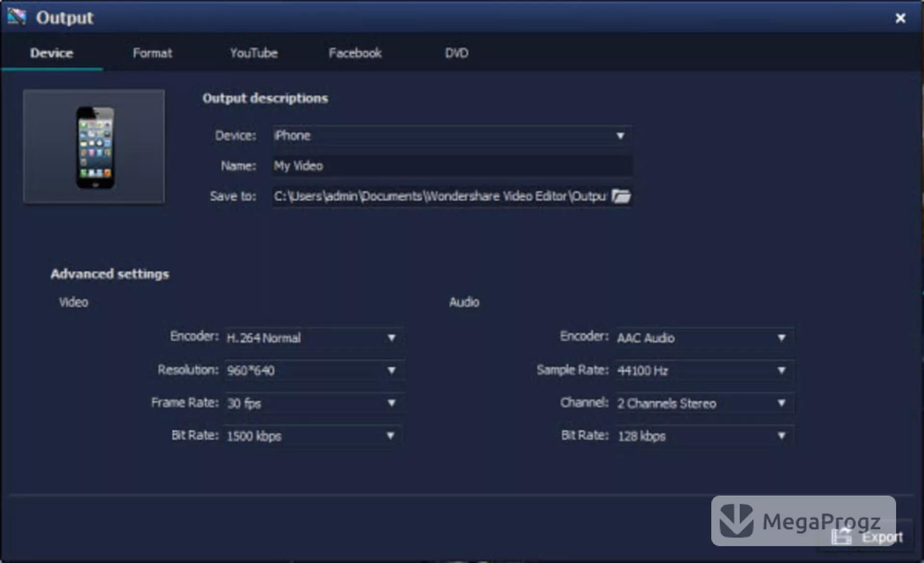924x563 pixels.
Task: Click the Save to path field
Action: pos(440,196)
